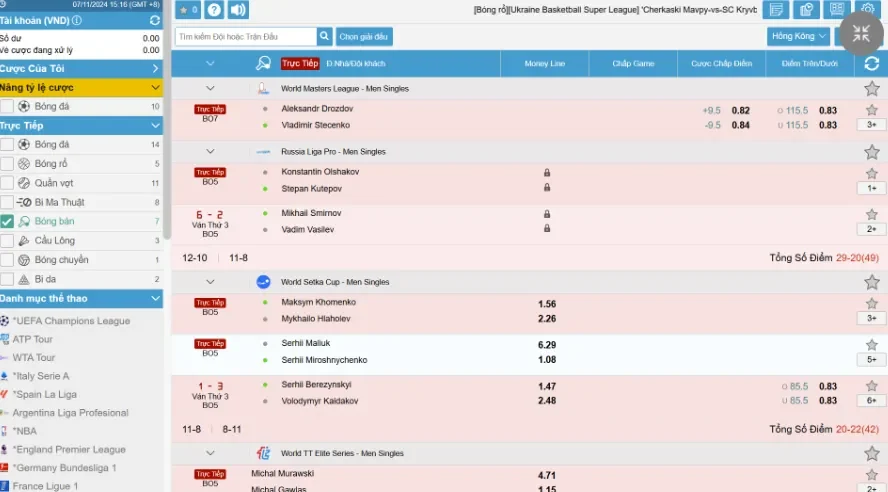Check the Bóng rổ checkbox
Image resolution: width=888 pixels, height=492 pixels.
point(8,163)
